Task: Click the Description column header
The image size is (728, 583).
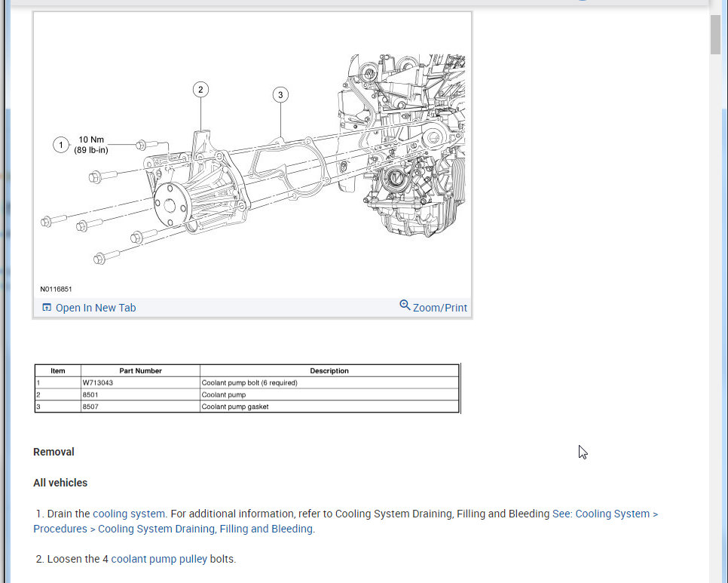Action: point(329,371)
